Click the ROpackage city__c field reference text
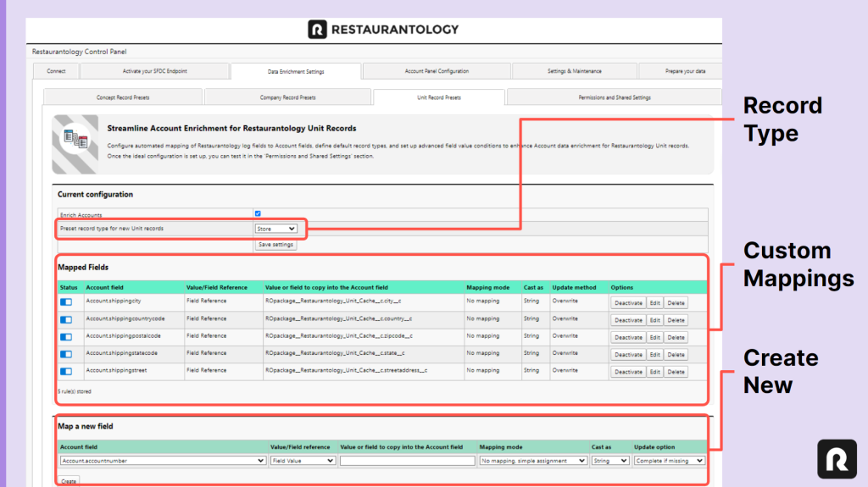This screenshot has height=487, width=868. (x=333, y=301)
